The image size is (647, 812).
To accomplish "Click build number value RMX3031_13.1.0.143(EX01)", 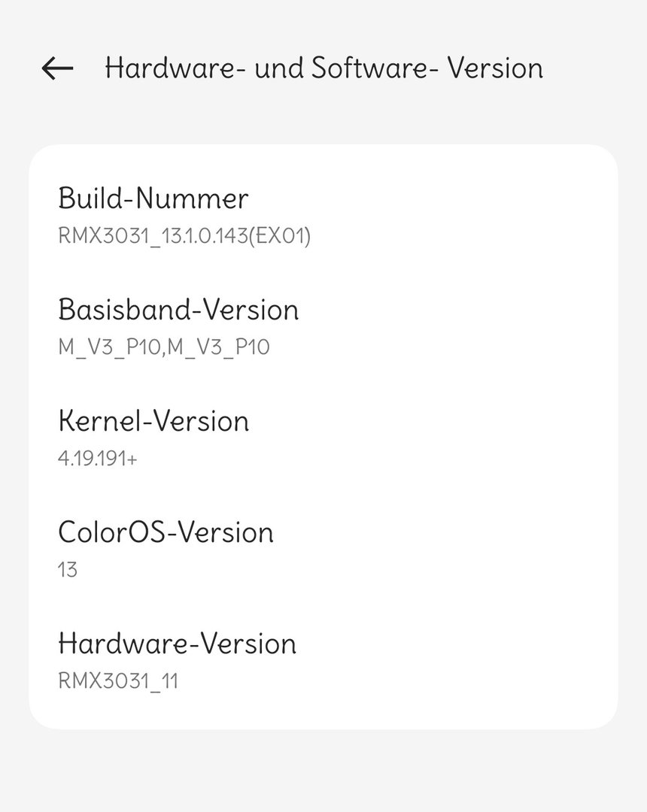I will click(184, 236).
